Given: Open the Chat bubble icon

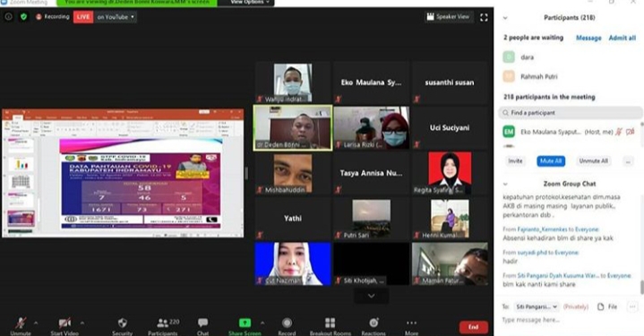Looking at the screenshot, I should (202, 323).
